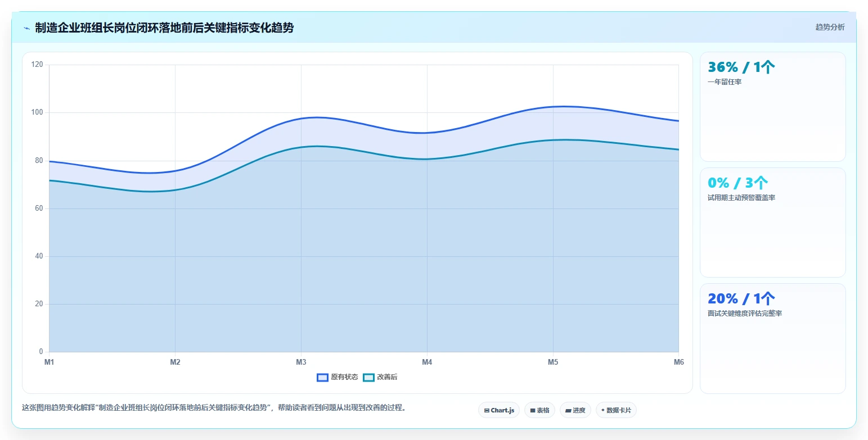Click the M6 axis label
Screen dimensions: 868x440
(678, 362)
